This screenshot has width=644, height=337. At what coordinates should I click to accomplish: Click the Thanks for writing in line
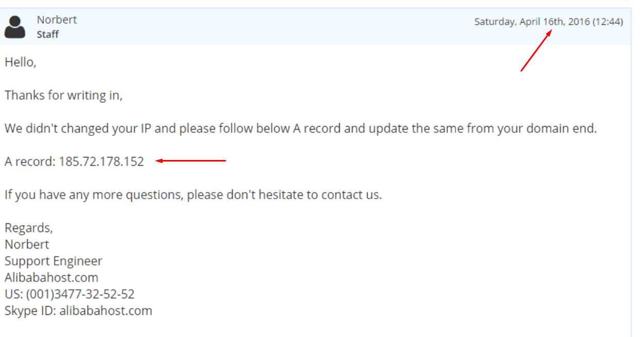click(64, 96)
